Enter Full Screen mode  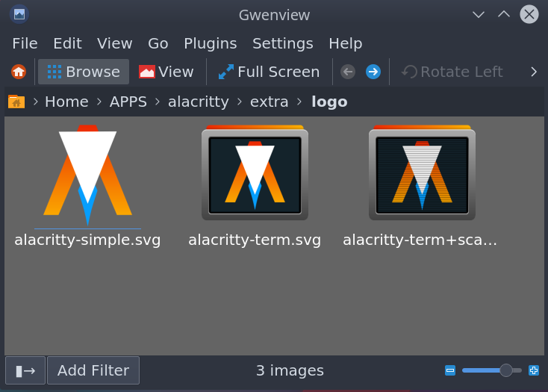click(x=269, y=72)
